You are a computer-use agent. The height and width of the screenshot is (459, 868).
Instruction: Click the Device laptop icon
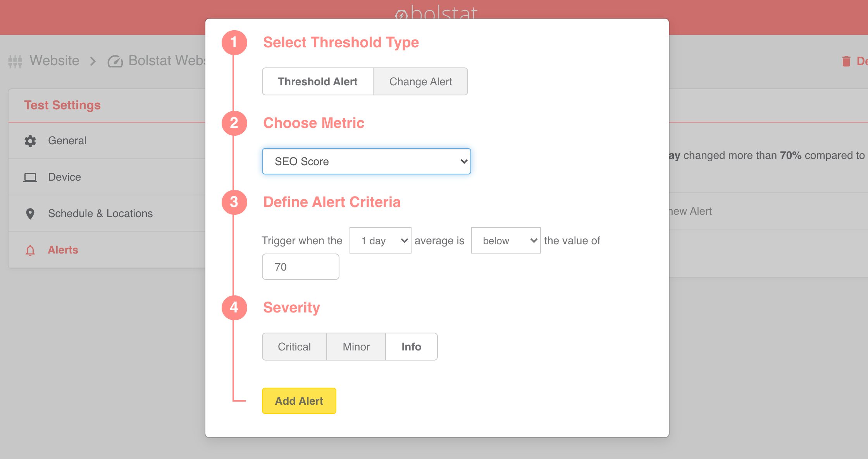(x=30, y=177)
